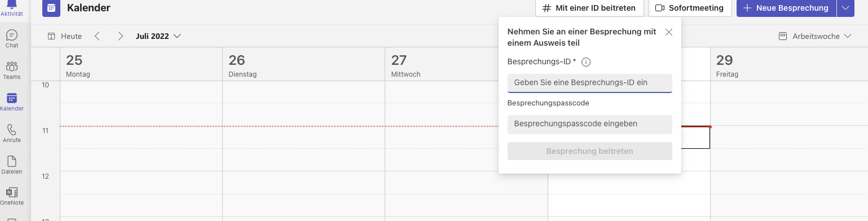Viewport: 868px width, 221px height.
Task: Open the Arbeitswoche view dropdown
Action: tap(815, 36)
